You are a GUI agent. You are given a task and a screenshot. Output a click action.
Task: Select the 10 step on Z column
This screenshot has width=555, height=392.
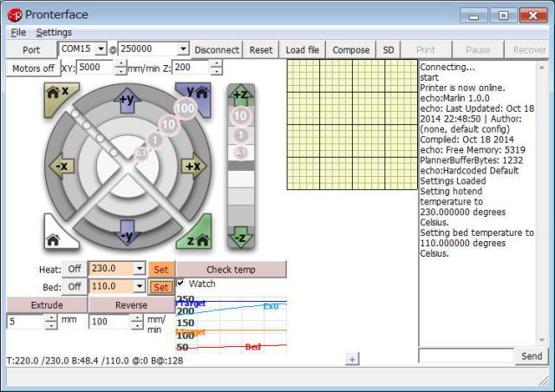tap(241, 116)
